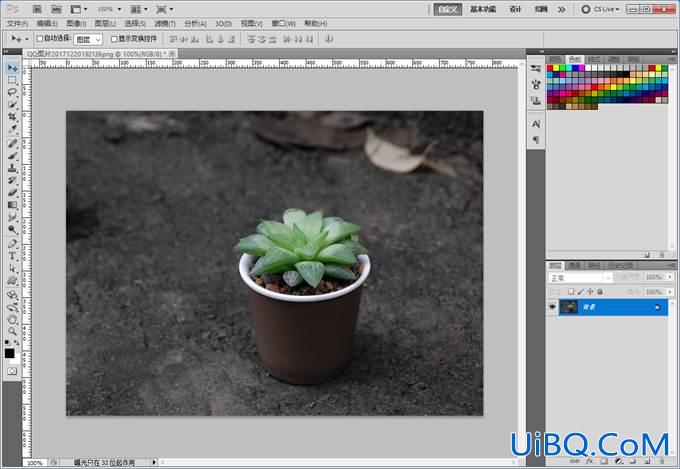Click the 背景 layer thumbnail
This screenshot has height=469, width=680.
(x=569, y=307)
